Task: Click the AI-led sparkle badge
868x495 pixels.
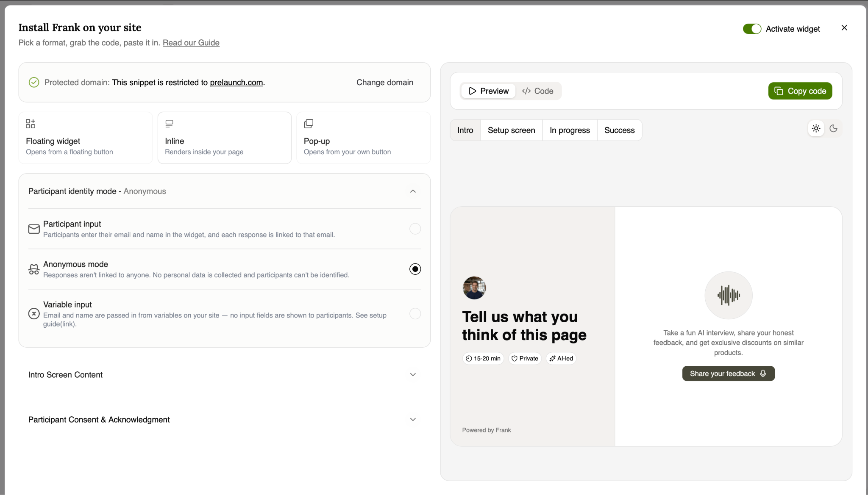Action: [561, 358]
